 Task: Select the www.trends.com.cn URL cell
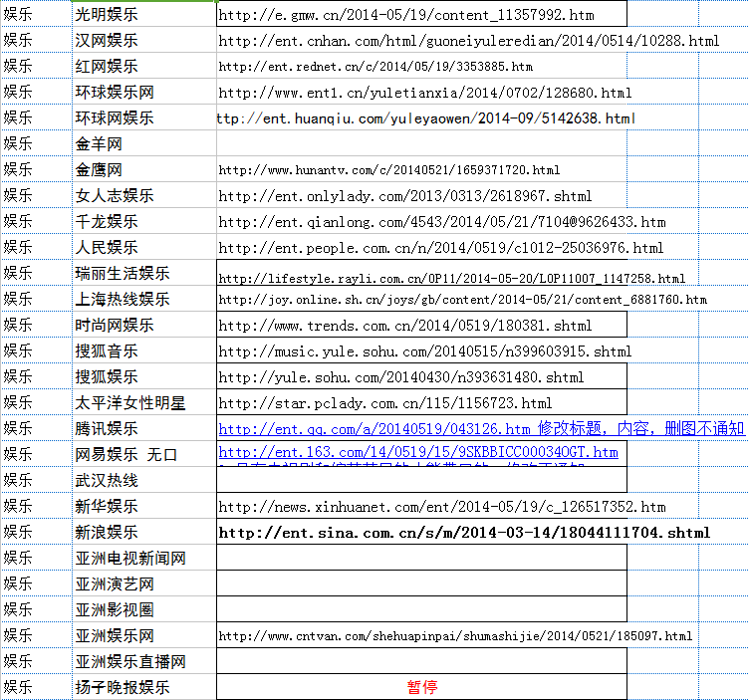[x=421, y=325]
